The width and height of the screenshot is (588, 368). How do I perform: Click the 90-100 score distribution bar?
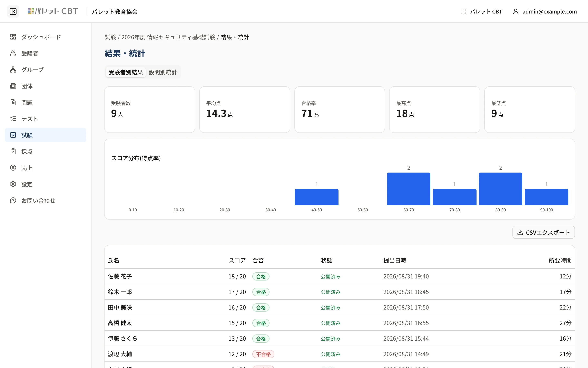point(546,197)
